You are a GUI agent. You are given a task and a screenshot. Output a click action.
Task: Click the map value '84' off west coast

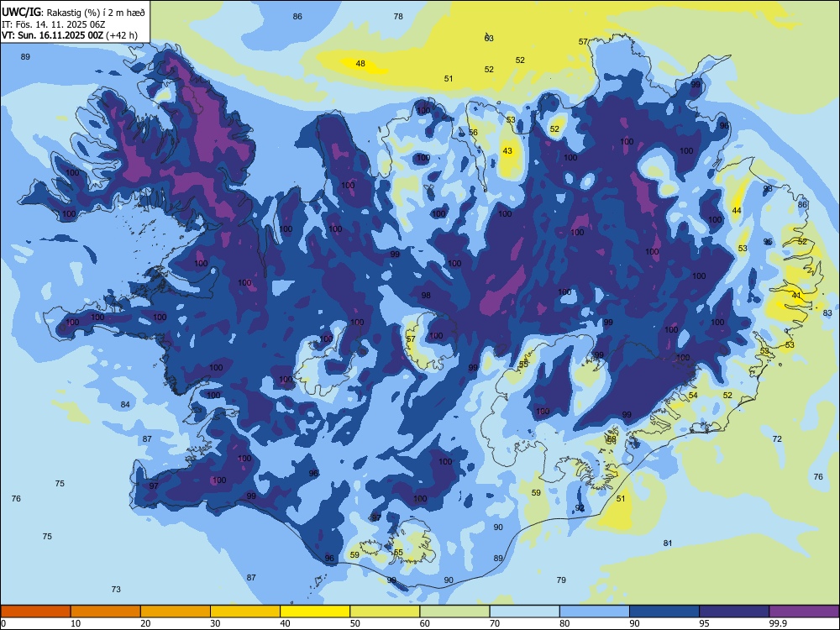coord(125,405)
